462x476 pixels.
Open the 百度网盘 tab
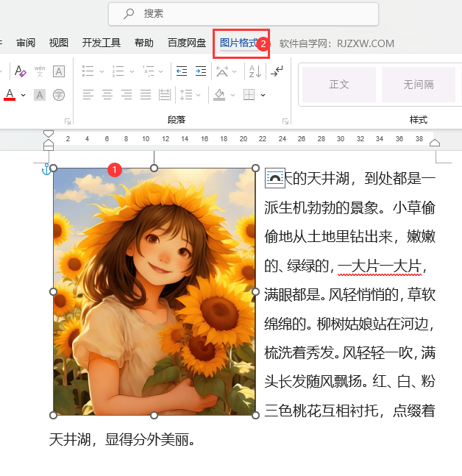click(x=187, y=43)
